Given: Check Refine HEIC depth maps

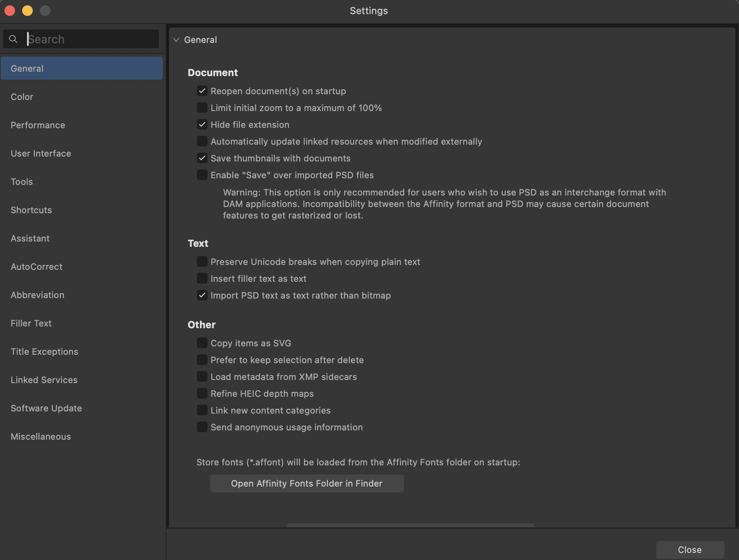Looking at the screenshot, I should [202, 394].
